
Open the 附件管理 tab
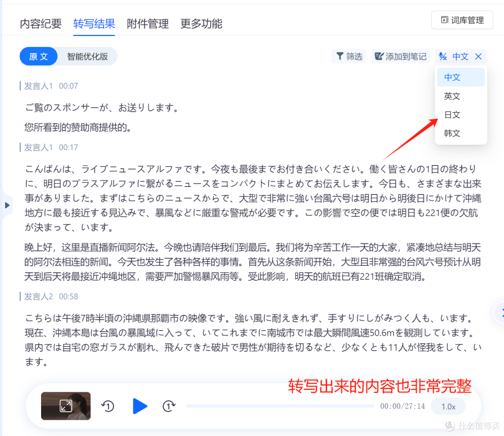pos(147,23)
